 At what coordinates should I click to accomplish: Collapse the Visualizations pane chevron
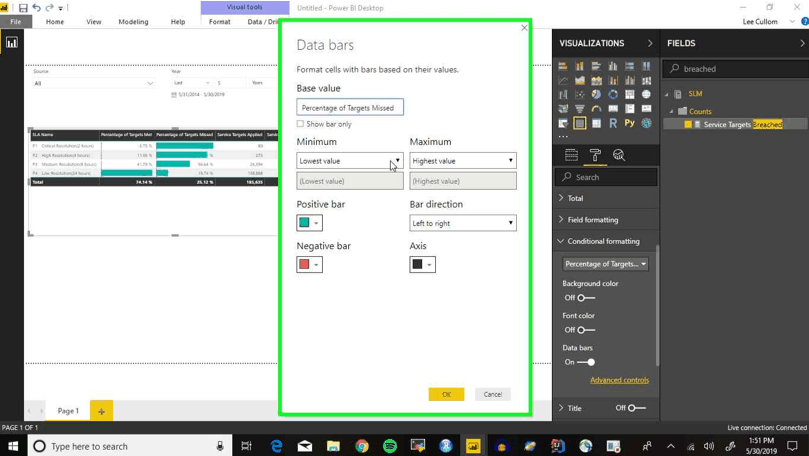(x=650, y=43)
